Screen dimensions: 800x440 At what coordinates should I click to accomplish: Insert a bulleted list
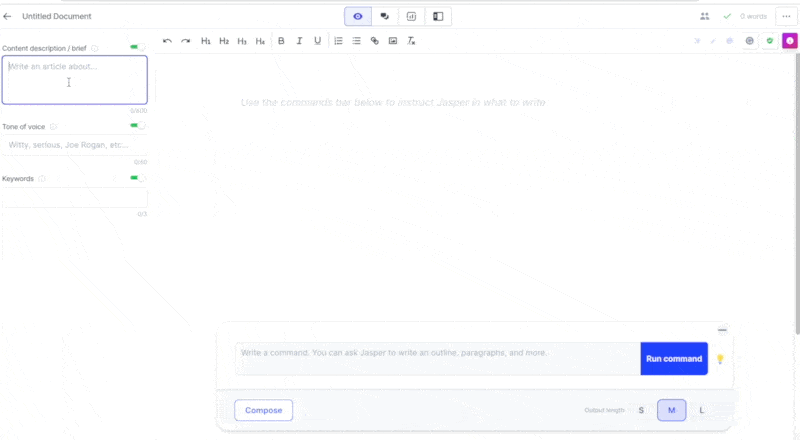(357, 41)
